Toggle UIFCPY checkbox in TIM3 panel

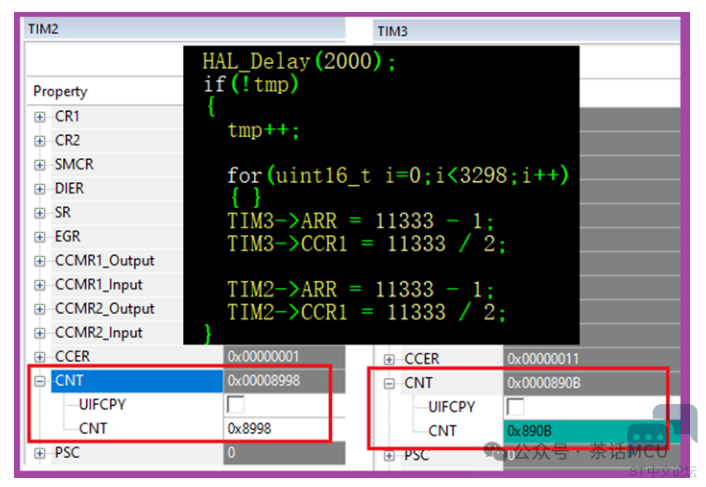pyautogui.click(x=516, y=407)
